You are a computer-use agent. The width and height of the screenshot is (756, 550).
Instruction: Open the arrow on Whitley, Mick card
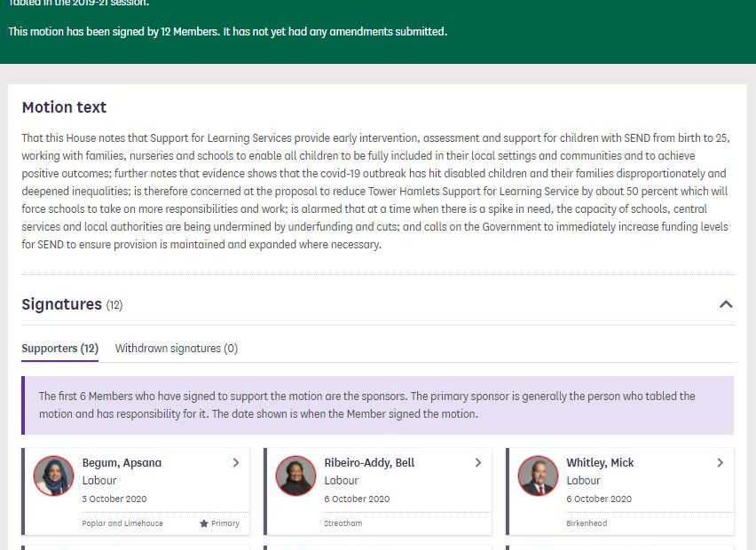coord(720,462)
